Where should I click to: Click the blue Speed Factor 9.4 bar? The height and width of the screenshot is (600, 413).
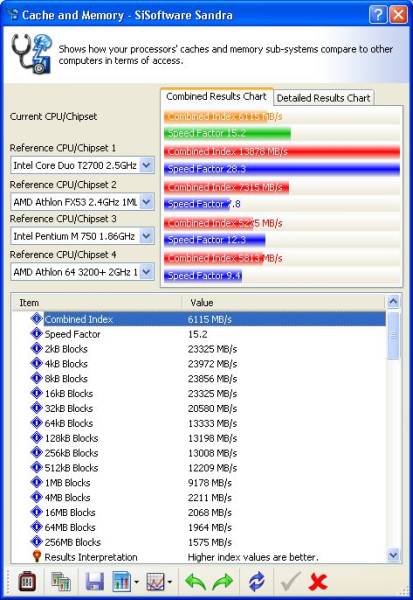(x=203, y=276)
